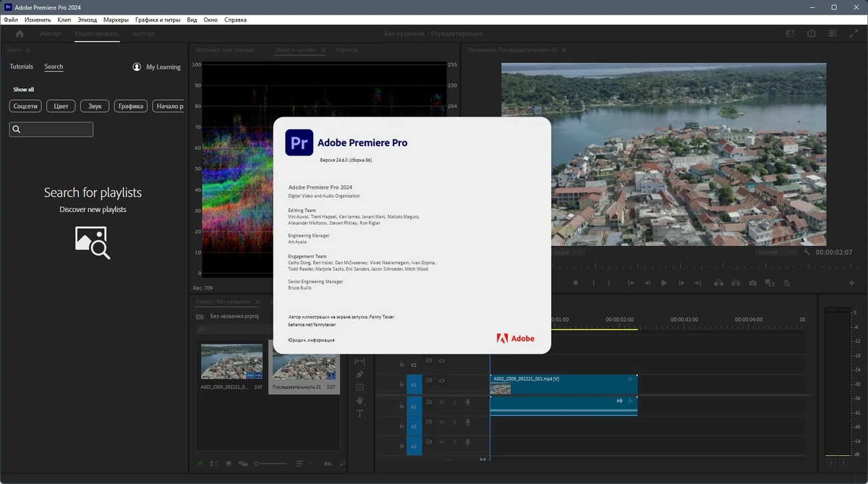The height and width of the screenshot is (484, 868).
Task: Enable voice-over record on track A2
Action: (468, 423)
